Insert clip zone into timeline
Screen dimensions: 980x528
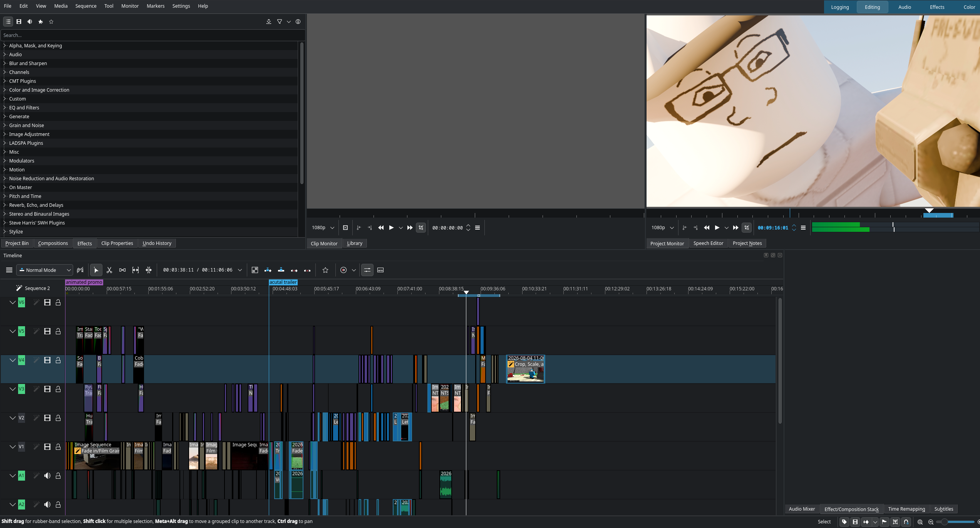pyautogui.click(x=268, y=270)
